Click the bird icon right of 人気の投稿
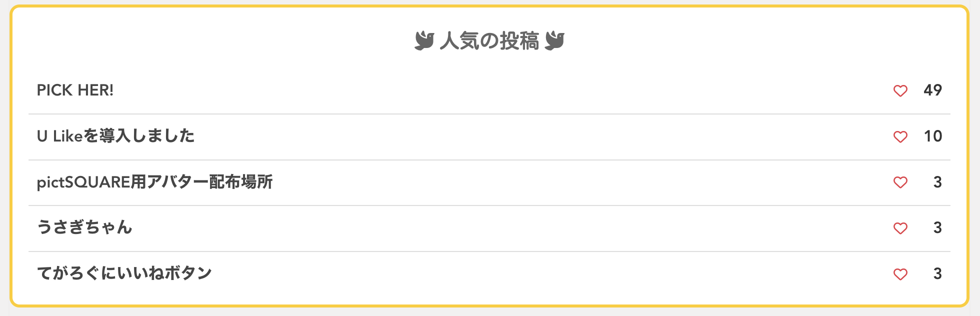Image resolution: width=980 pixels, height=316 pixels. (554, 40)
